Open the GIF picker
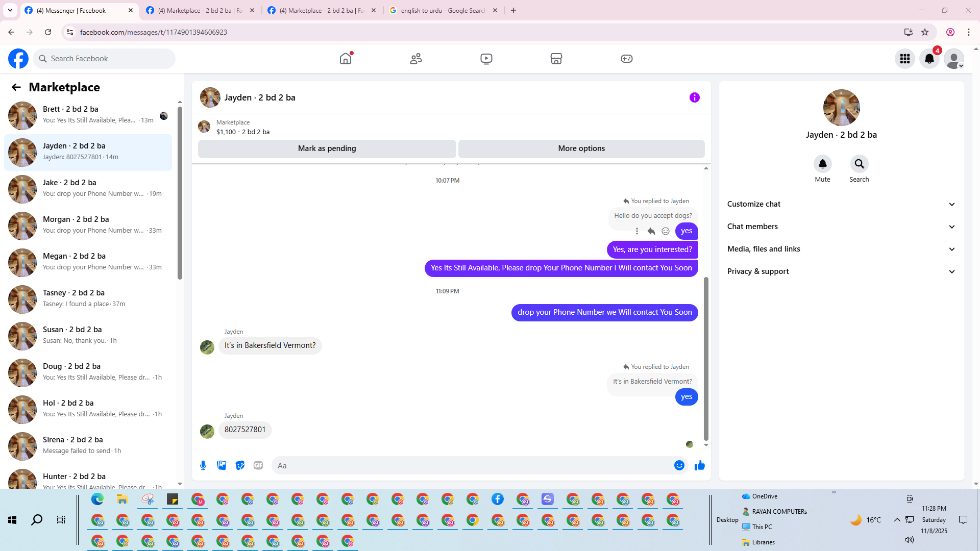This screenshot has width=980, height=551. [x=258, y=465]
